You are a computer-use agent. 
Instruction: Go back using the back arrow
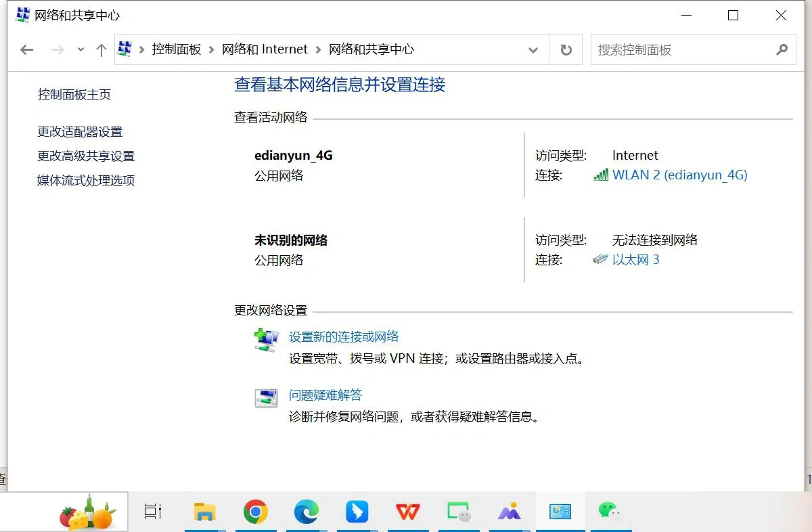click(26, 49)
